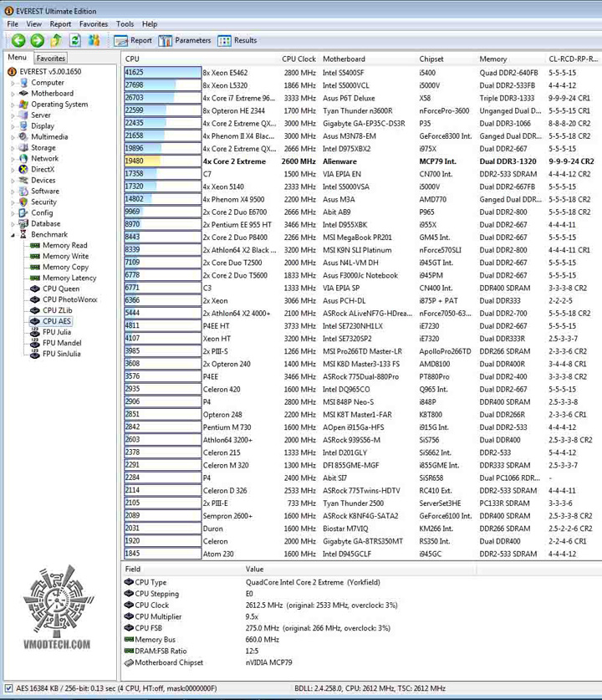Select the Memory Latency benchmark icon

pos(35,278)
